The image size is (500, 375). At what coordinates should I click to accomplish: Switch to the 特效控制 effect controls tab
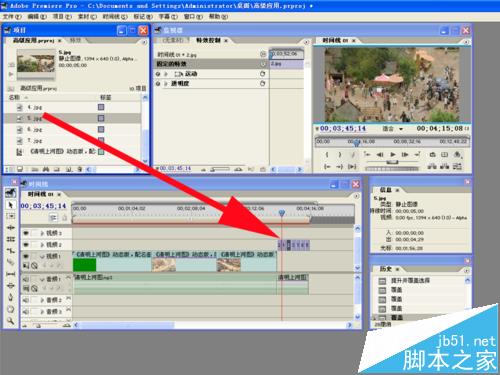pos(207,40)
